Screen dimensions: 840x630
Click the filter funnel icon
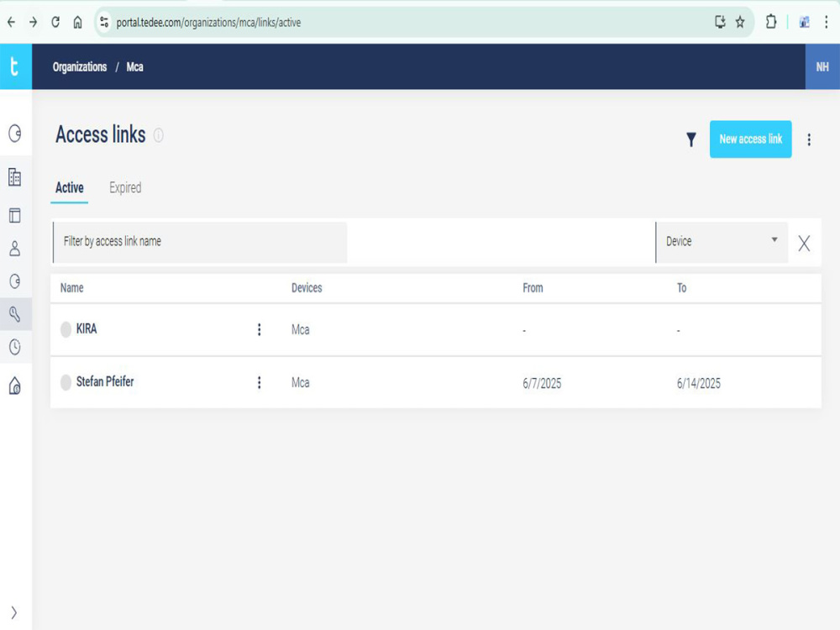coord(691,139)
